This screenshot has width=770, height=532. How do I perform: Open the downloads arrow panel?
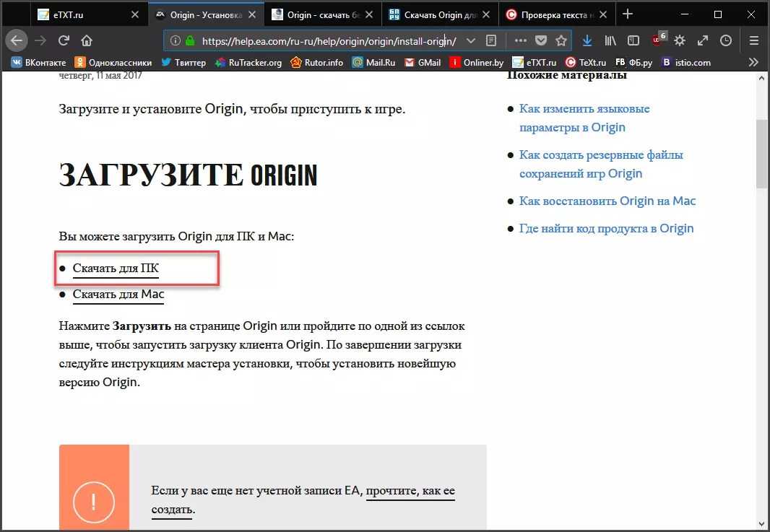click(x=587, y=40)
